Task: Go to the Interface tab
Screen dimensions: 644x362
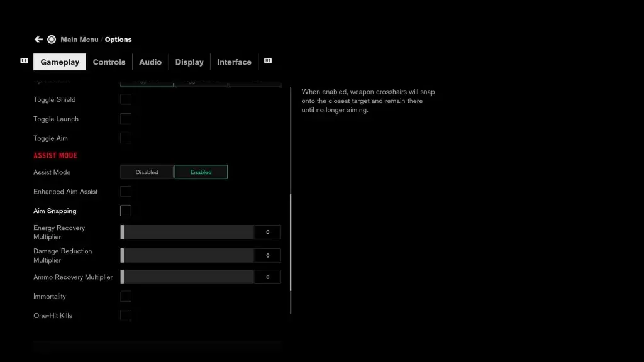Action: [x=234, y=62]
